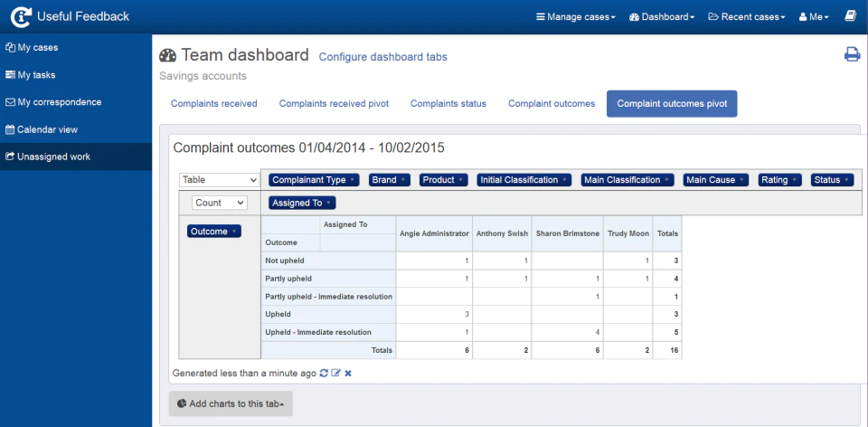Open My correspondence in sidebar
868x427 pixels.
tap(53, 102)
